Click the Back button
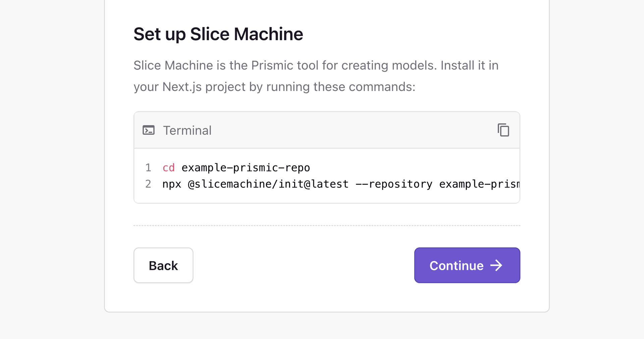Image resolution: width=644 pixels, height=339 pixels. click(163, 265)
